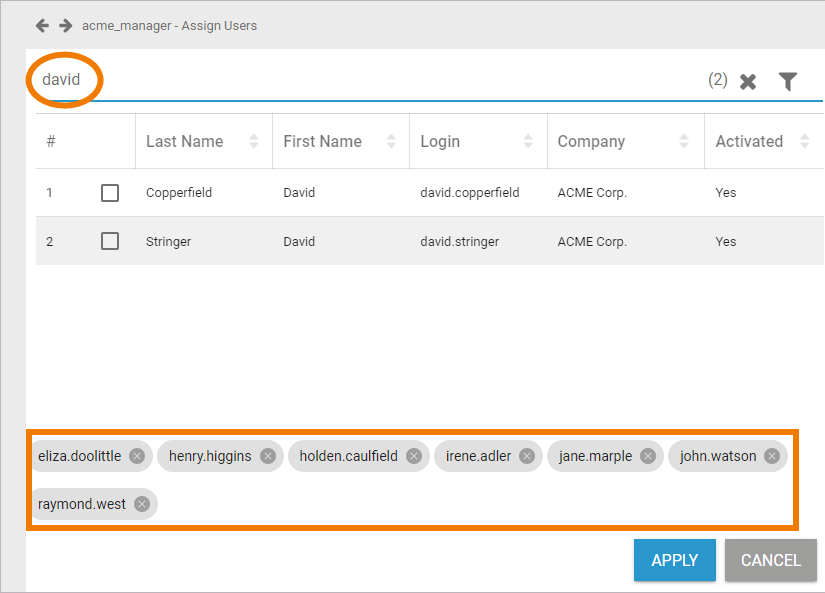Click the raymond.west chip label
Screen dimensions: 825x593
point(82,504)
